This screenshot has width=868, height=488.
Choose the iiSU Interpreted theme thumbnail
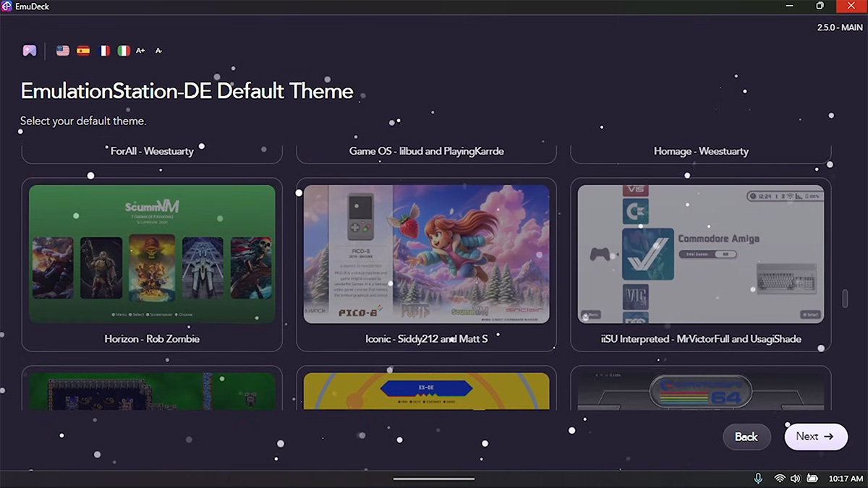pos(699,254)
